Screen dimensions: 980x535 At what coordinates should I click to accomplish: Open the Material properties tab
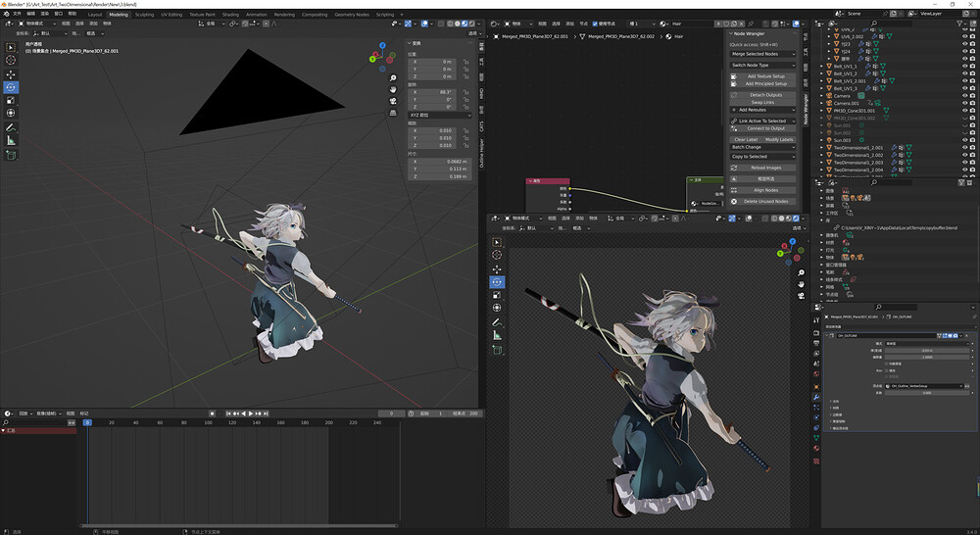tap(816, 448)
